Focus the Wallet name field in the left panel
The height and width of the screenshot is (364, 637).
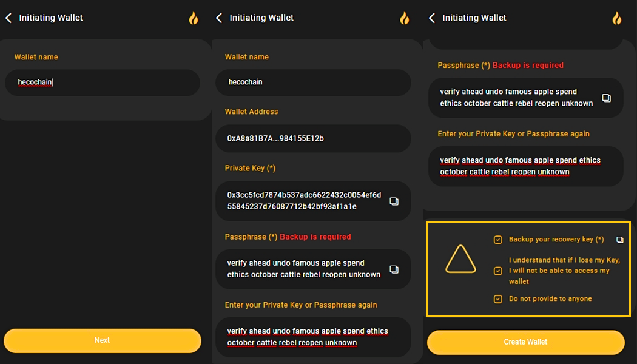click(x=102, y=83)
